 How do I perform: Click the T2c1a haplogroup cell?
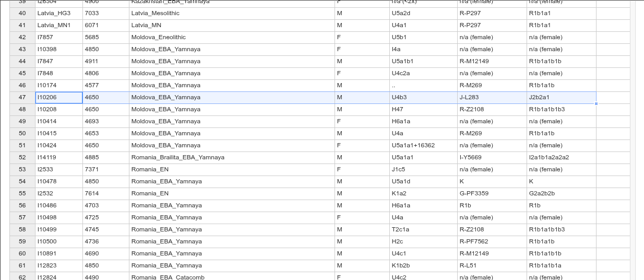[423, 229]
